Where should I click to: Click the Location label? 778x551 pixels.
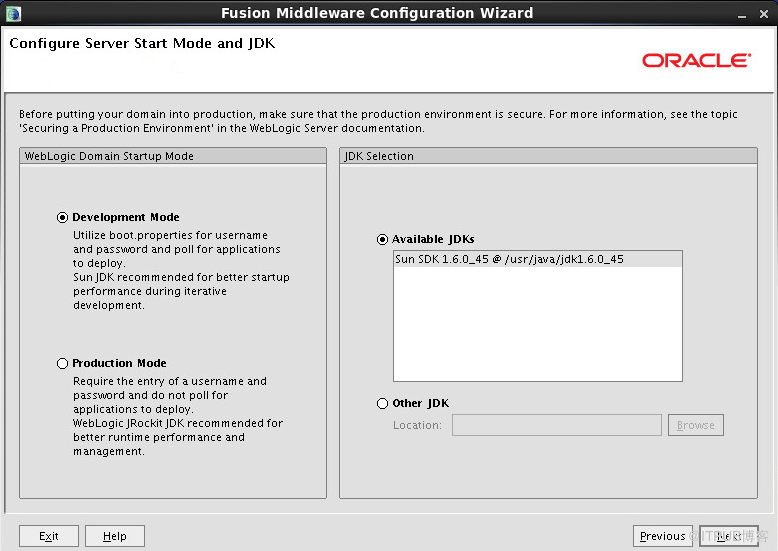[417, 425]
